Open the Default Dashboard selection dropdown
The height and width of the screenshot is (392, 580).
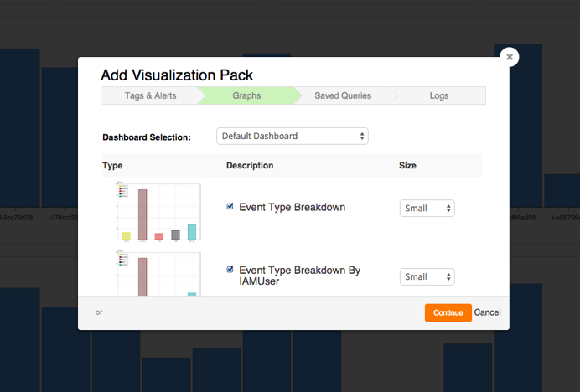coord(292,136)
